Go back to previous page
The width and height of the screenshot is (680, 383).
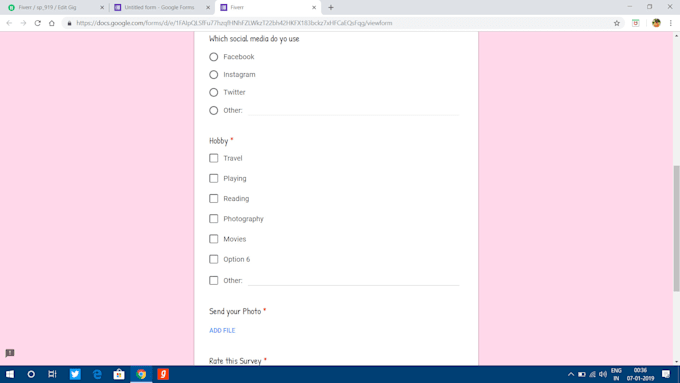pyautogui.click(x=9, y=23)
